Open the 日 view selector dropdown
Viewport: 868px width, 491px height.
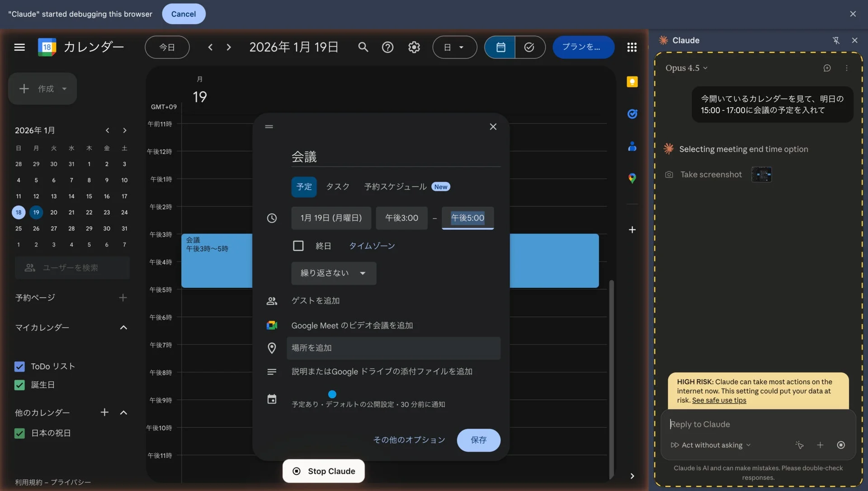tap(454, 47)
